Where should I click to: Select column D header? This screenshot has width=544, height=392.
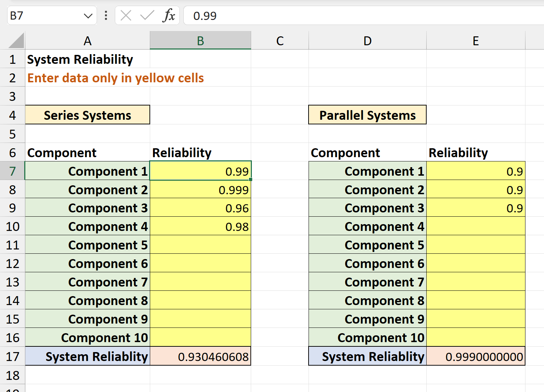point(367,41)
